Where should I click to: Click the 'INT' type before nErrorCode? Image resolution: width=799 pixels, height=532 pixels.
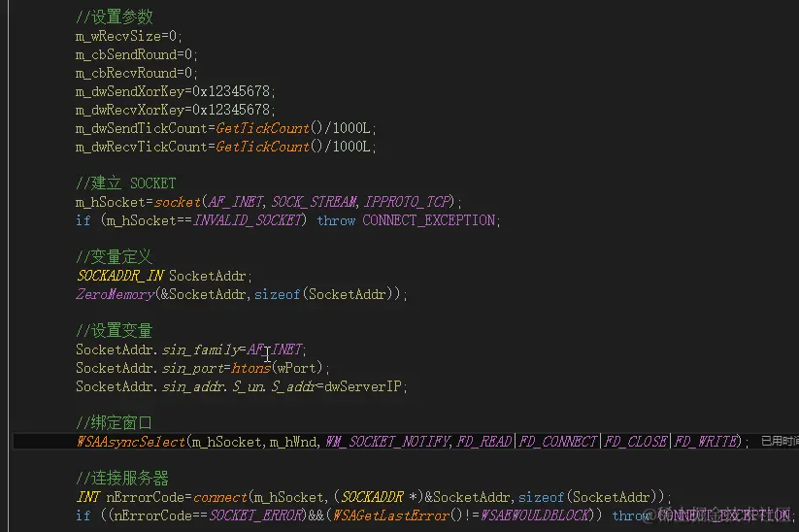[88, 497]
